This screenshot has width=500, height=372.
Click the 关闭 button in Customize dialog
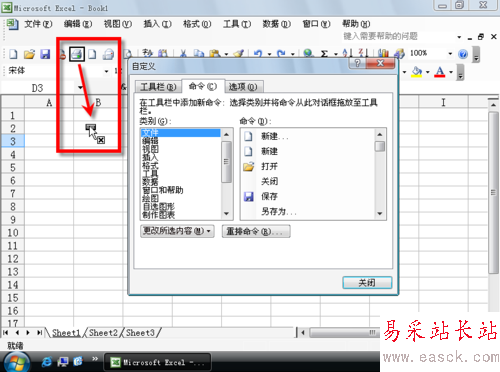tap(367, 283)
